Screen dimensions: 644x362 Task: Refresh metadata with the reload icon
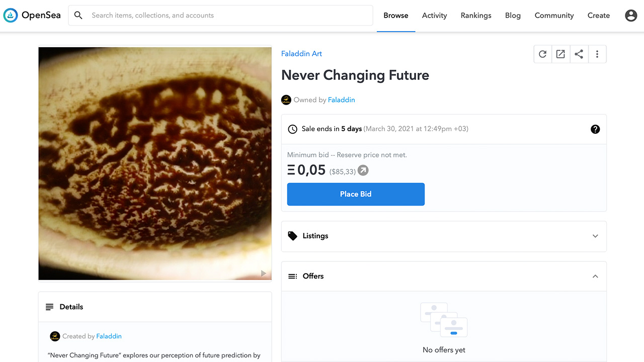tap(542, 54)
